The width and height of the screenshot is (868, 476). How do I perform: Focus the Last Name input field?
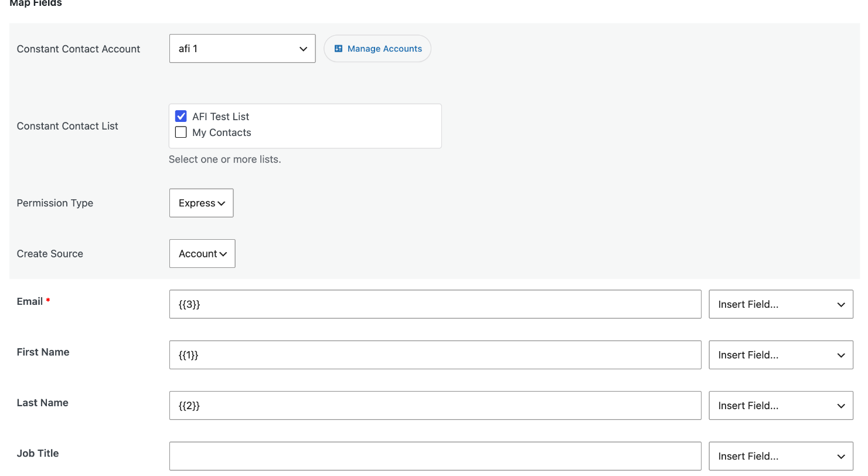pos(435,405)
